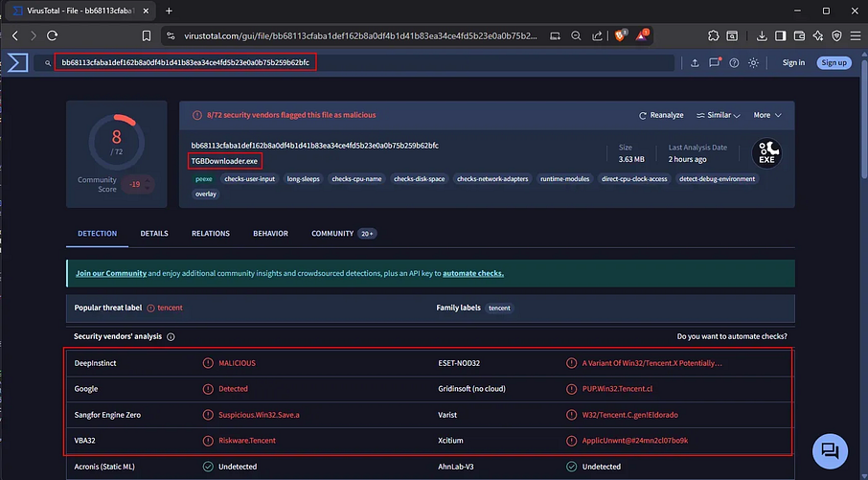Click the share page icon in address bar

597,36
